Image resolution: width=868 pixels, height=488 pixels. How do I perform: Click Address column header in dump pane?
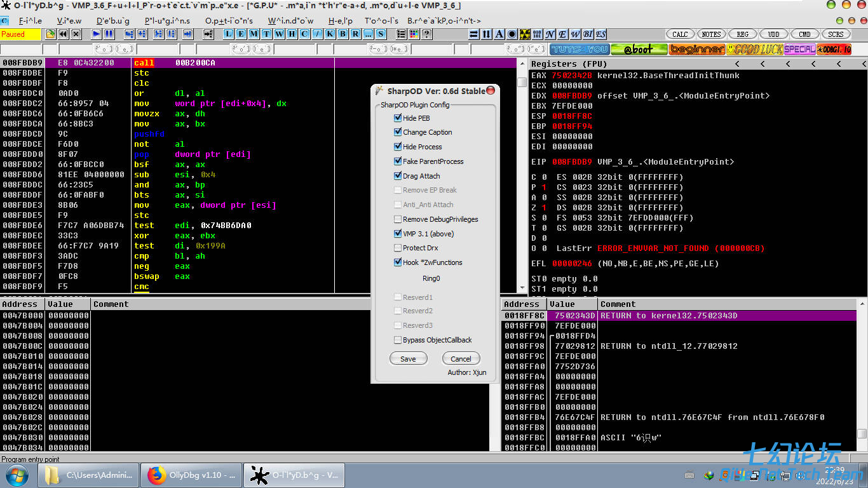tap(23, 304)
